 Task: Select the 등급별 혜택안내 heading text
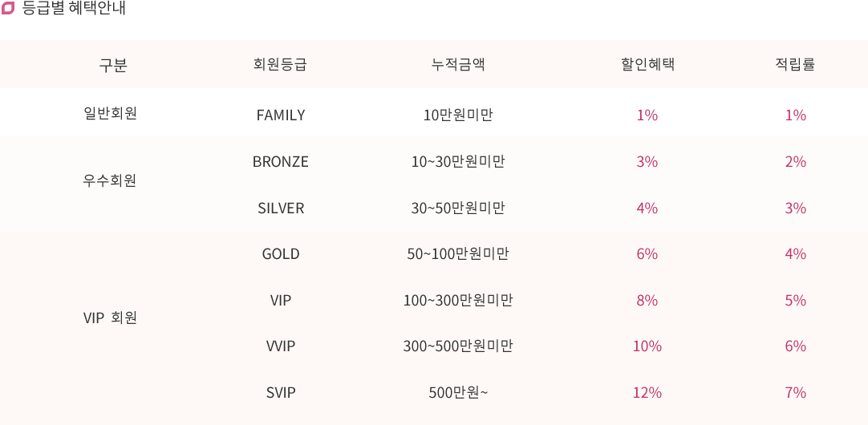click(x=74, y=9)
